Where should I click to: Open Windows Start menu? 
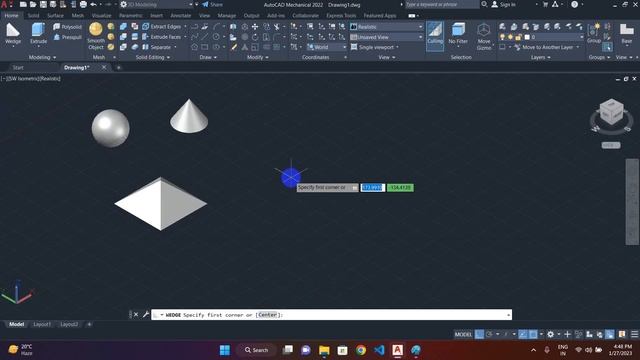tap(224, 350)
